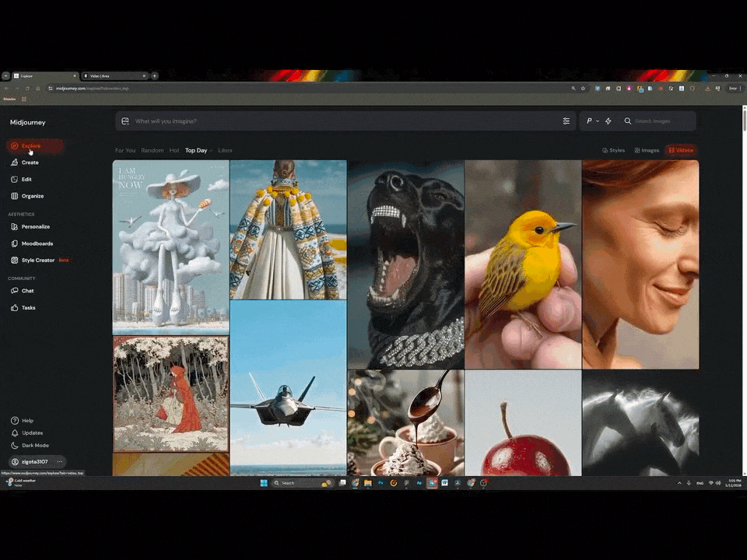Open After Effects from the taskbar
This screenshot has width=747, height=560.
pos(419,483)
